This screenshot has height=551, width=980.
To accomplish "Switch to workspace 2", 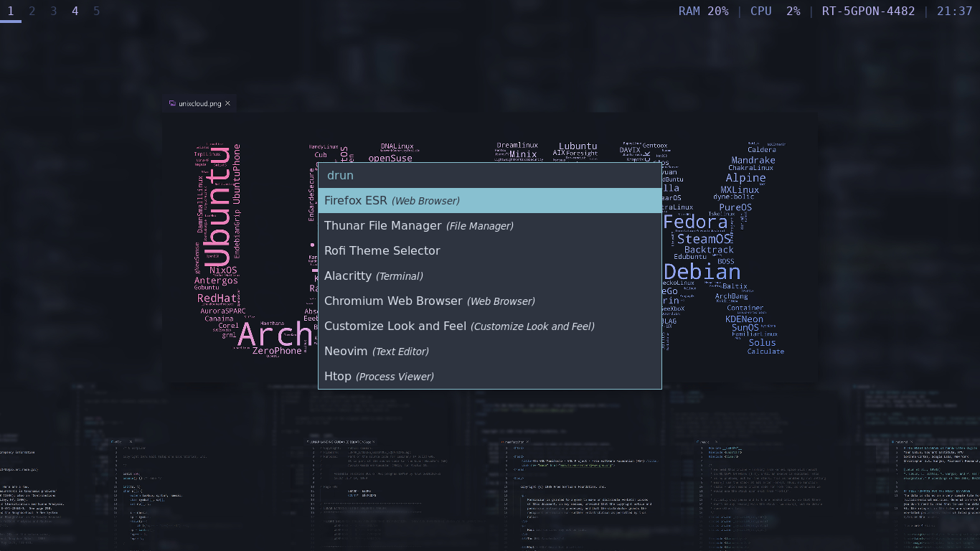I will coord(32,11).
